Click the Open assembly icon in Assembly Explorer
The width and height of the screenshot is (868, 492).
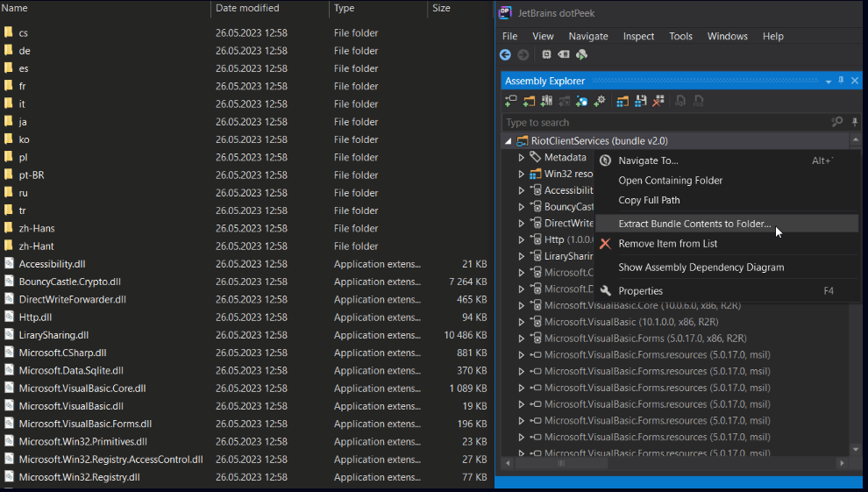click(510, 101)
